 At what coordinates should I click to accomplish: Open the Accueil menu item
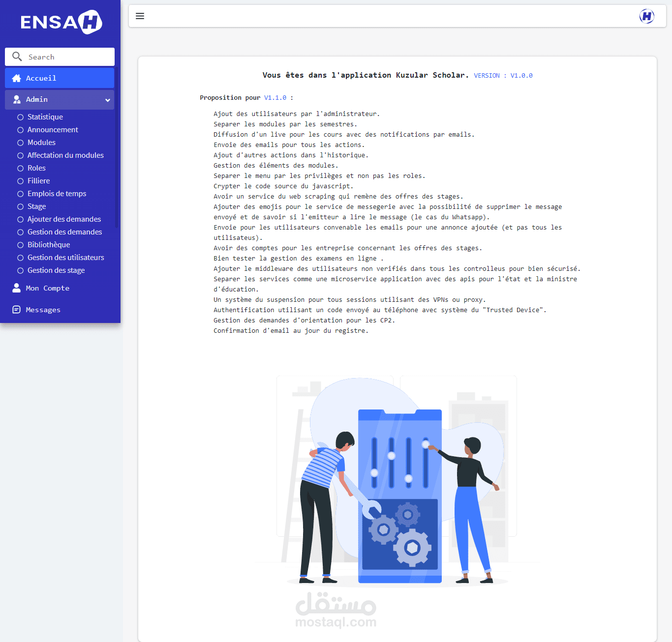click(x=60, y=78)
